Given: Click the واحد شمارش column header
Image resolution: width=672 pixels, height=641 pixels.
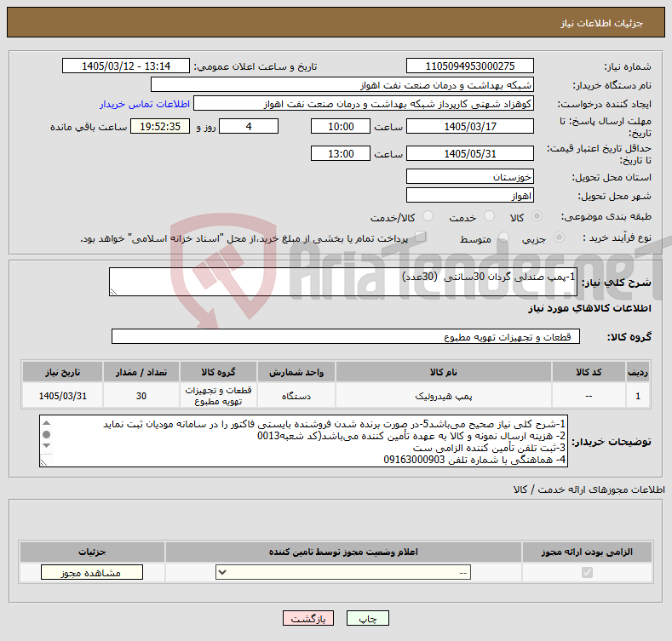Looking at the screenshot, I should [x=296, y=372].
